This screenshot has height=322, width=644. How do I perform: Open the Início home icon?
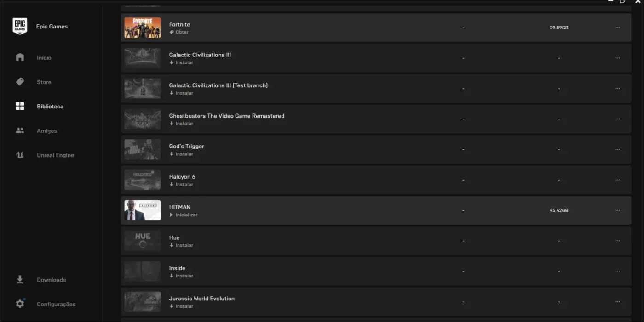pos(20,57)
